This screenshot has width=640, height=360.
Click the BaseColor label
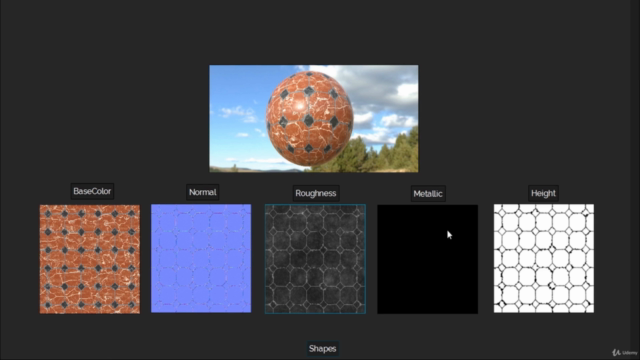92,191
